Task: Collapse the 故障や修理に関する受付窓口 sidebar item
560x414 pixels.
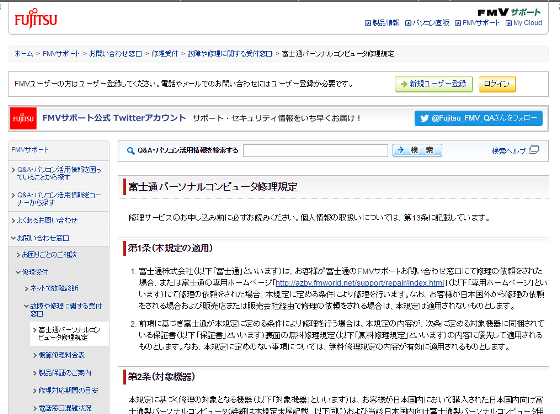Action: [66, 310]
